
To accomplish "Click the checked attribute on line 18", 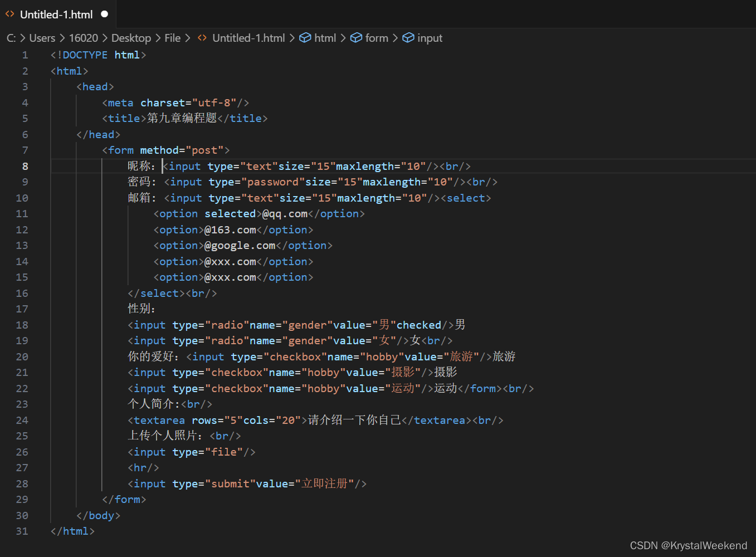I will coord(419,325).
